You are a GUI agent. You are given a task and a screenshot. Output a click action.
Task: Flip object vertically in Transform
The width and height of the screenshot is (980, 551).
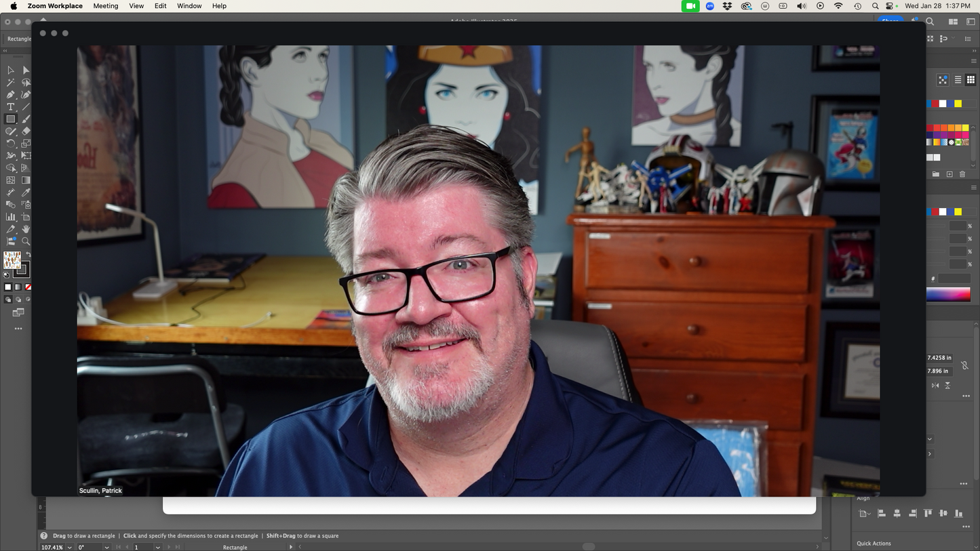pyautogui.click(x=947, y=386)
